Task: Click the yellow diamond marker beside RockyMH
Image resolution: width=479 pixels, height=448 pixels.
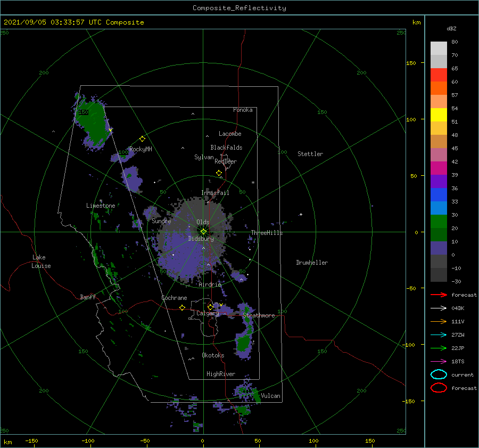Action: coord(142,139)
